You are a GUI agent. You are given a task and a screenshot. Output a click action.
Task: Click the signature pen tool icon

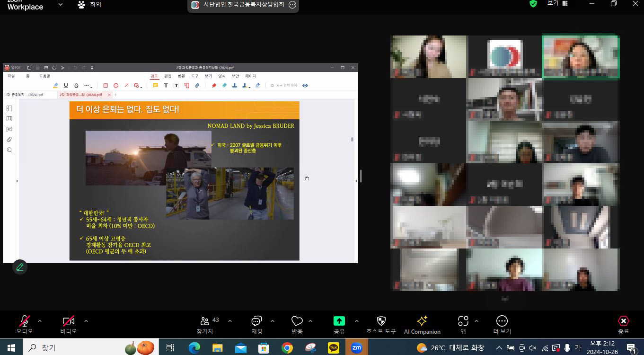pyautogui.click(x=257, y=86)
